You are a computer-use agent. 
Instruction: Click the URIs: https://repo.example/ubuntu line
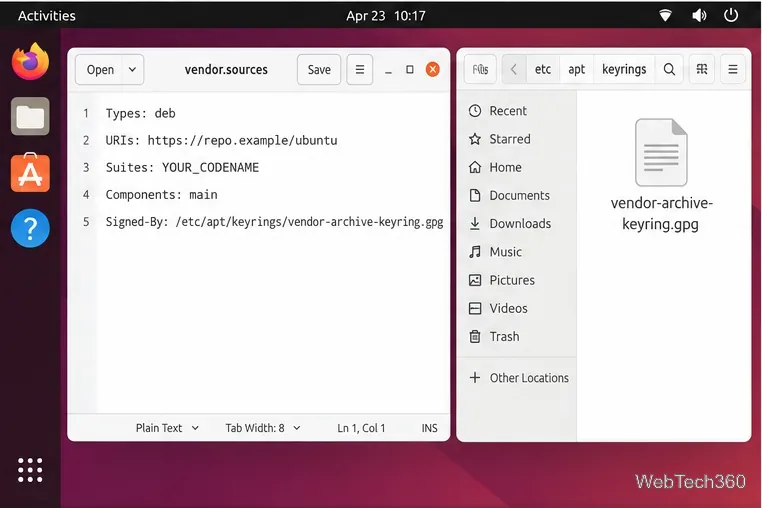[x=221, y=140]
